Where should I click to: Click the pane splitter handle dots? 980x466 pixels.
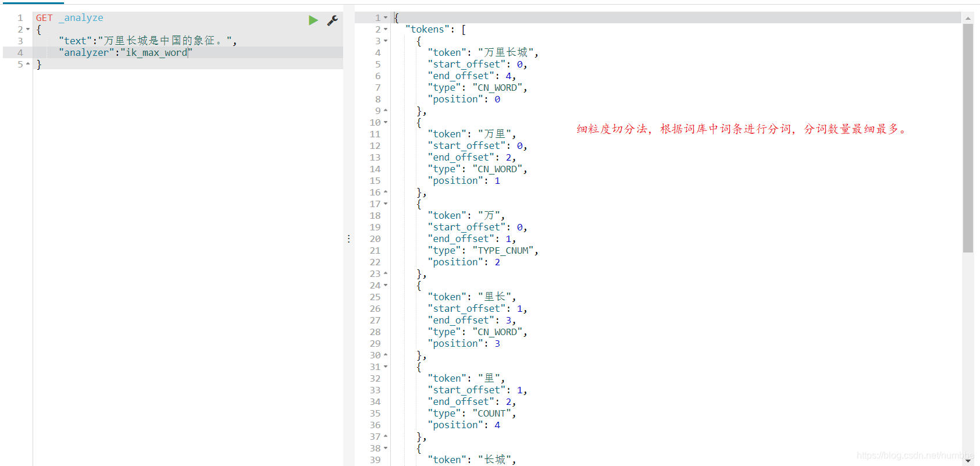[x=349, y=239]
